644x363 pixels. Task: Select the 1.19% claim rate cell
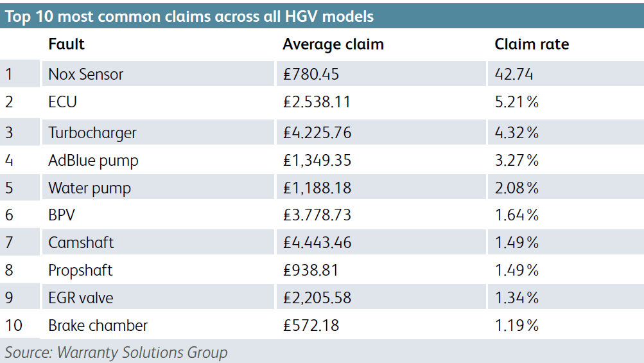[516, 326]
